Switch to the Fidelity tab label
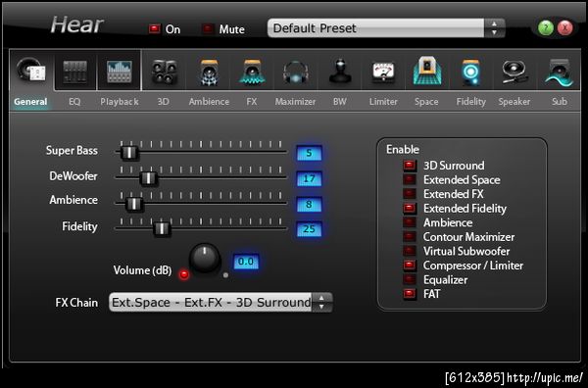Screen dimensions: 588x388 click(x=471, y=102)
